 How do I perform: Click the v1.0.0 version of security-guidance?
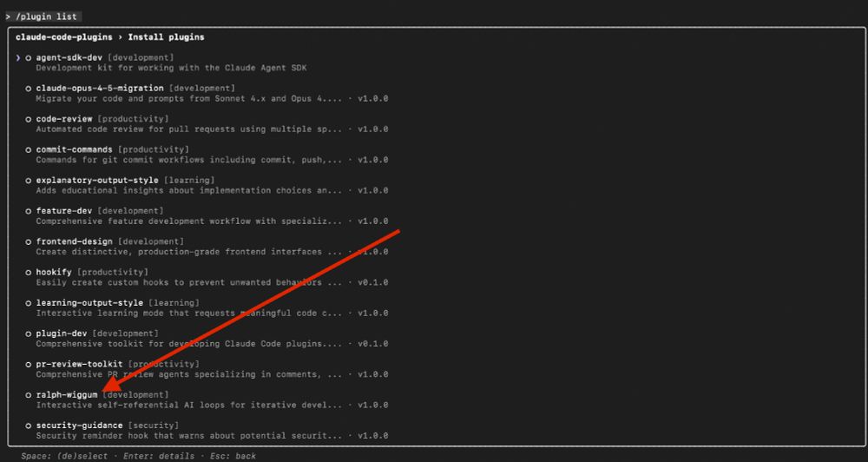coord(373,435)
